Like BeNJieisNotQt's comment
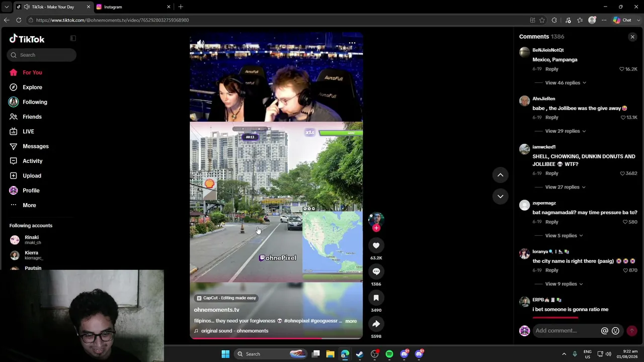The image size is (644, 362). 622,69
